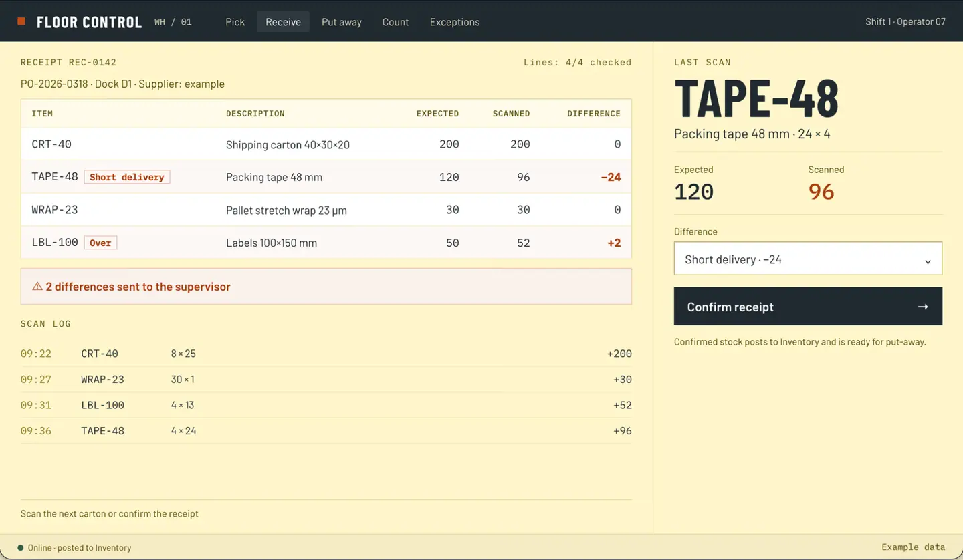Image resolution: width=963 pixels, height=560 pixels.
Task: Click the arrow on Confirm receipt button
Action: click(923, 307)
